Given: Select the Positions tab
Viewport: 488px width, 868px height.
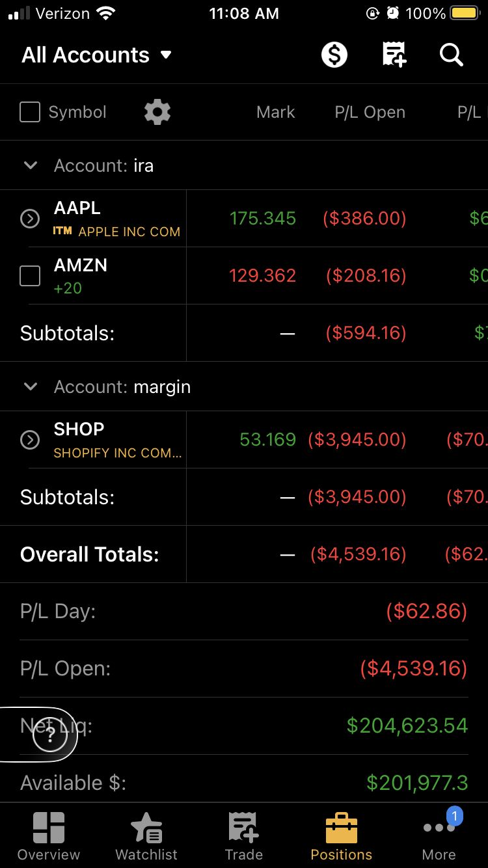Looking at the screenshot, I should coord(342,836).
